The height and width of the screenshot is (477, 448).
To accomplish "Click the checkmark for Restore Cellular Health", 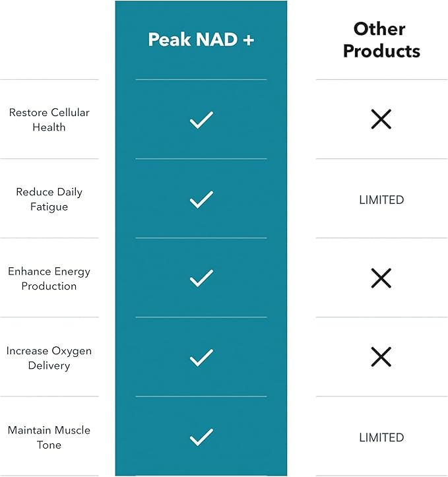I will click(x=201, y=120).
